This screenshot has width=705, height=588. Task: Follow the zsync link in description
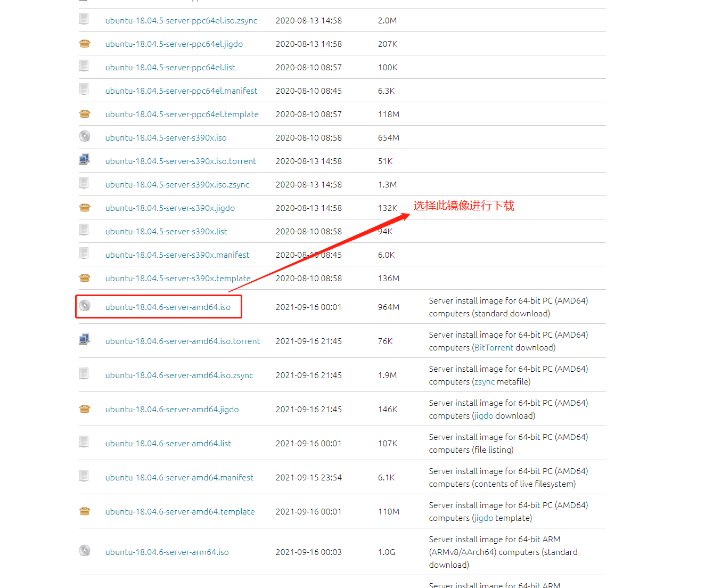click(x=485, y=382)
